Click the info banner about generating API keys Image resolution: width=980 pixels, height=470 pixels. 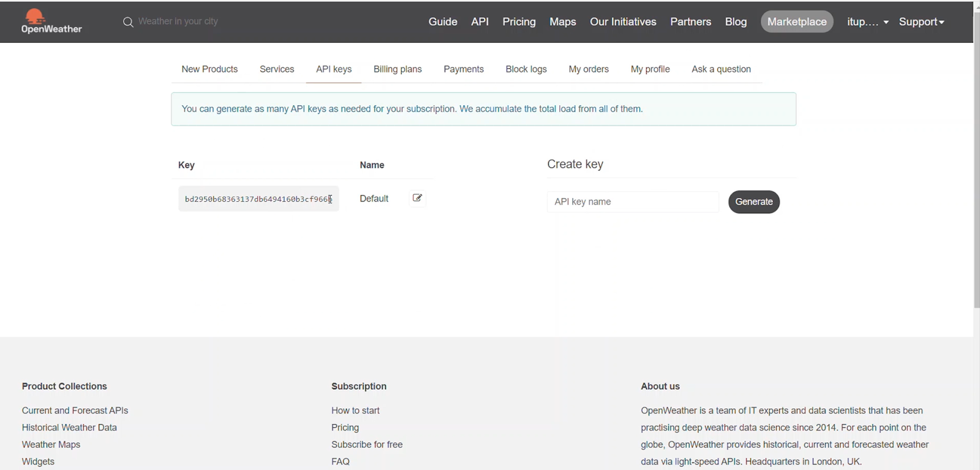[x=484, y=109]
